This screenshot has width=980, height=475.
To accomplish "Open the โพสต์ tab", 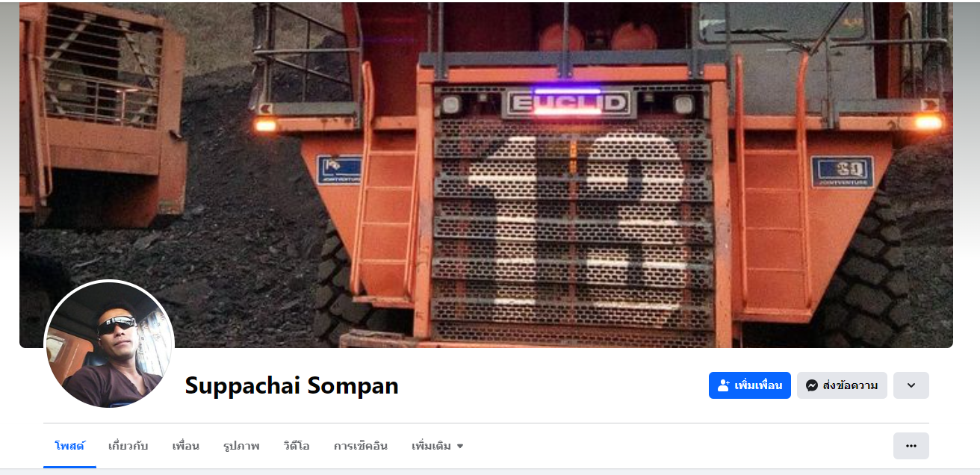I will point(69,446).
